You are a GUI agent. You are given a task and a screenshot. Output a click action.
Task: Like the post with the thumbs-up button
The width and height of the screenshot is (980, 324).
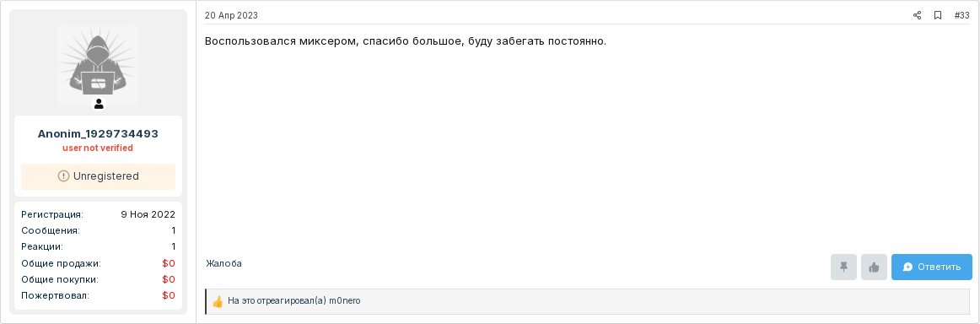pos(874,267)
